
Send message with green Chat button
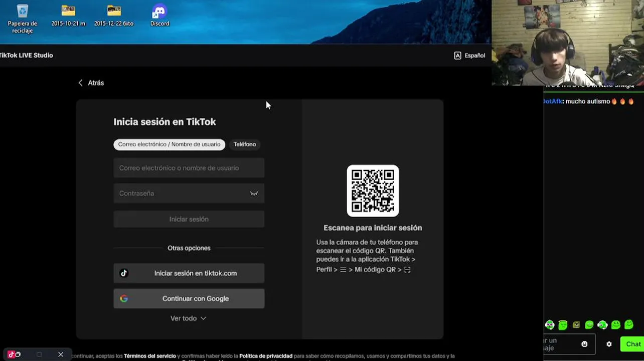(x=632, y=344)
